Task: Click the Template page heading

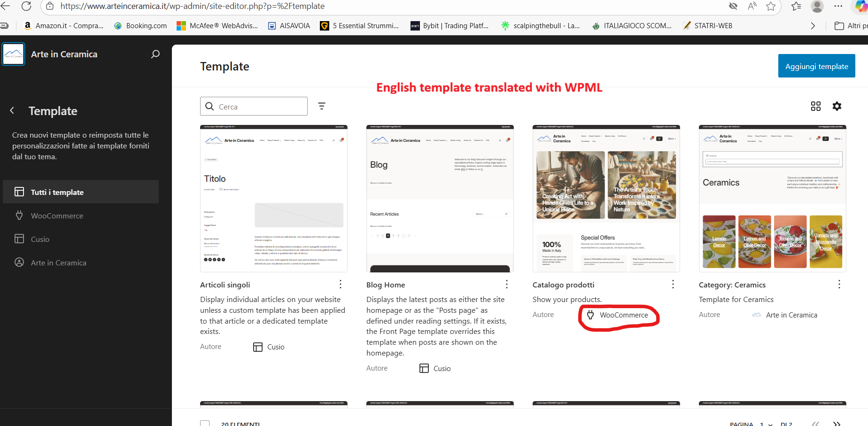Action: (225, 66)
